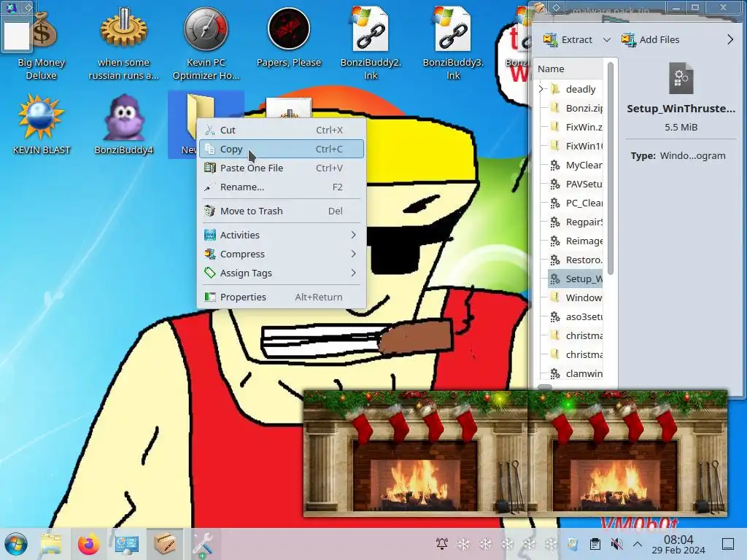This screenshot has height=560, width=747.
Task: Select the aso3setu entry in archive list
Action: (x=576, y=316)
